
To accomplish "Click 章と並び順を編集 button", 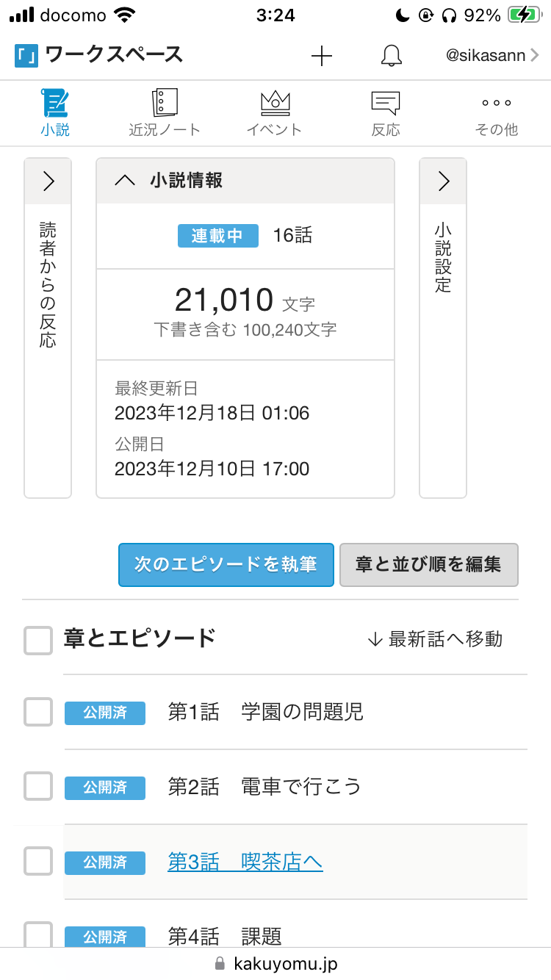I will [x=428, y=564].
